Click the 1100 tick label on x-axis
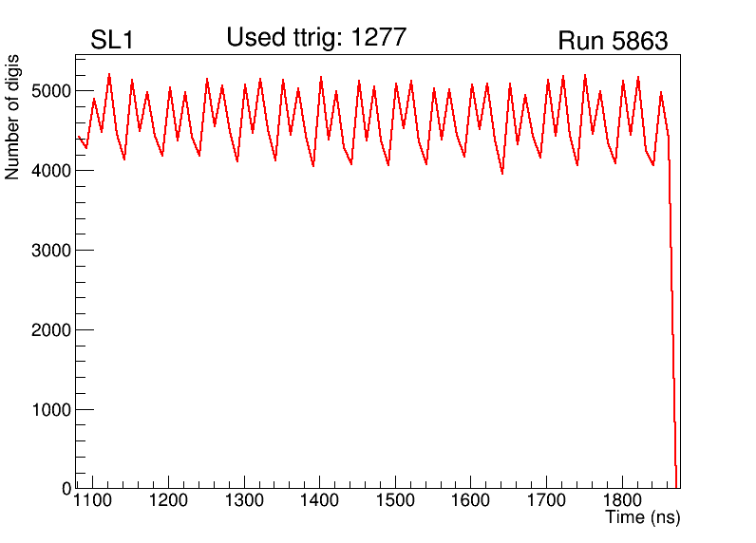Image resolution: width=756 pixels, height=543 pixels. [92, 501]
